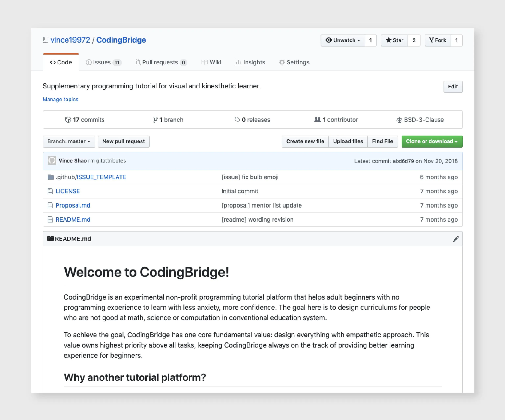Open latest commit abd6d79
The height and width of the screenshot is (420, 505).
[x=403, y=161]
